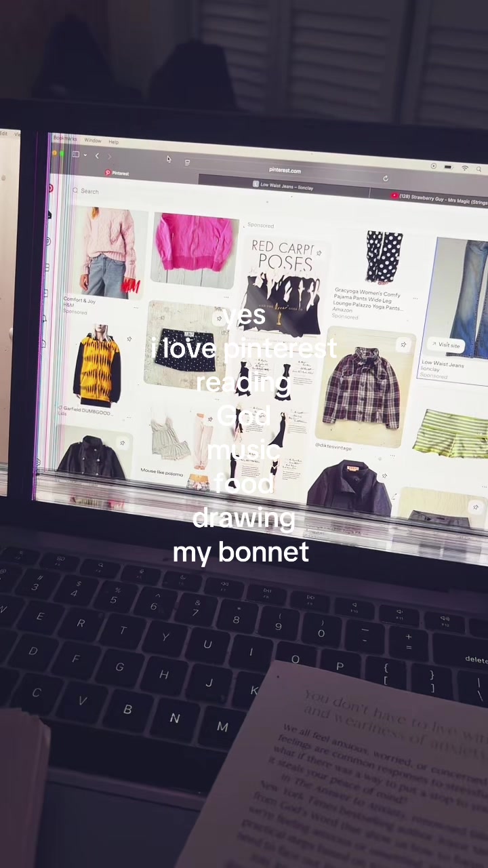488x868 pixels.
Task: Click the star icon on leather jacket pin
Action: point(123,443)
